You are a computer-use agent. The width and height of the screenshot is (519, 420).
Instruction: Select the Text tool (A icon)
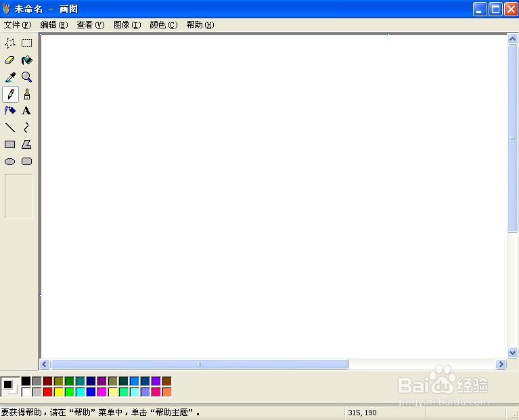27,110
